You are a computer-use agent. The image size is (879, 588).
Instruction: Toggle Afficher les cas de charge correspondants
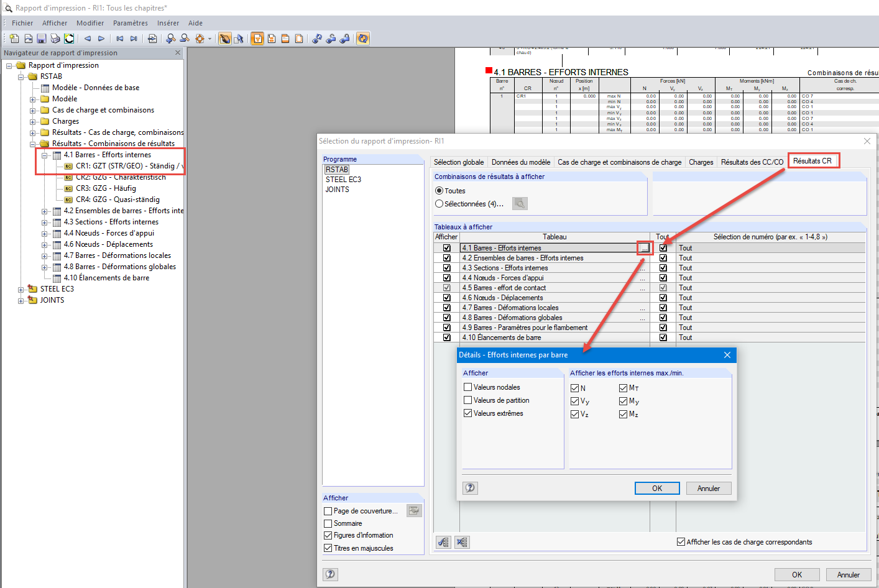coord(681,542)
